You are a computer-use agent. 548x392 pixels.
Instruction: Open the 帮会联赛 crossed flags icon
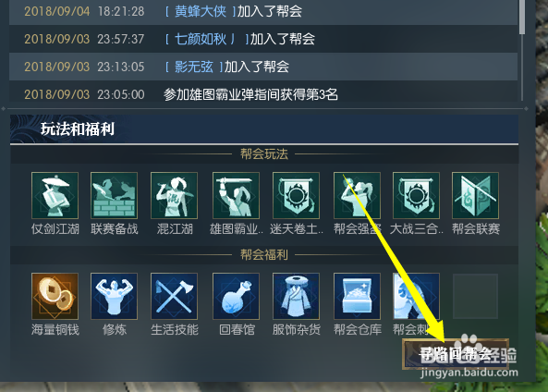click(x=475, y=195)
